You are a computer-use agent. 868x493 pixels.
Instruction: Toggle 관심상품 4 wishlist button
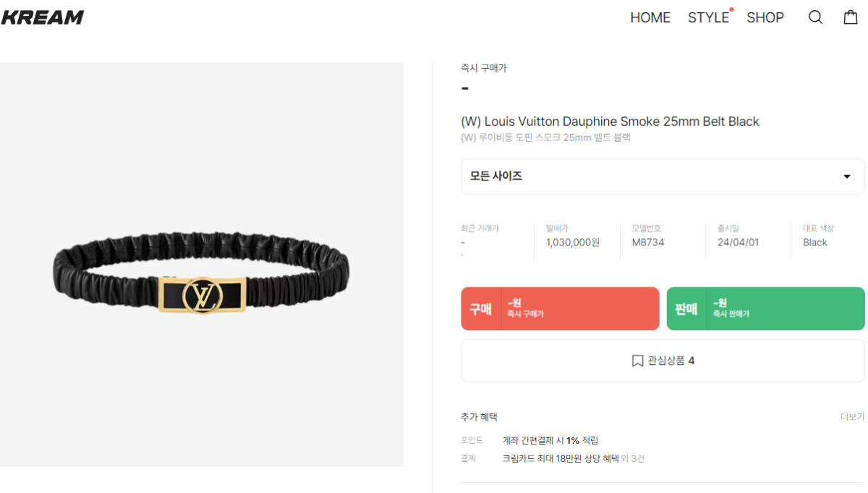[663, 361]
